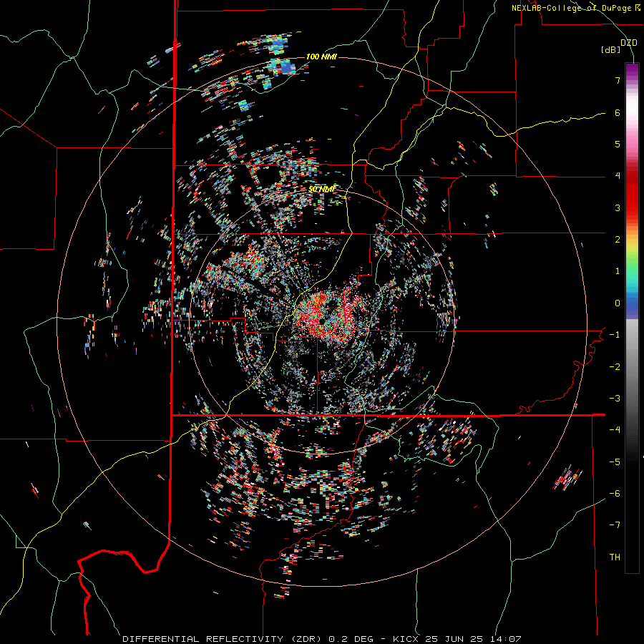Image resolution: width=644 pixels, height=644 pixels.
Task: Click the 100 NMI range ring label
Action: (321, 57)
